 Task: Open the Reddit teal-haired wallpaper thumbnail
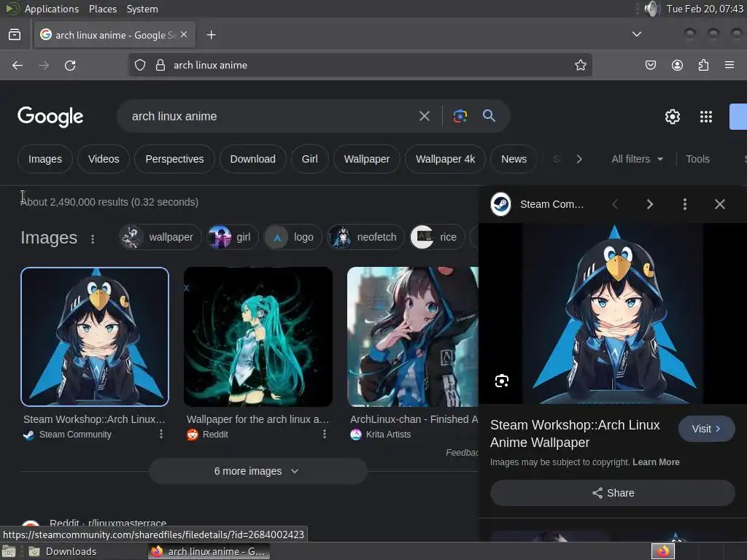pos(258,337)
